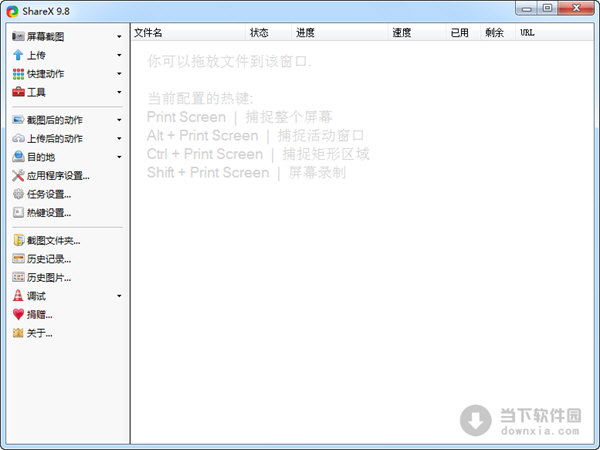
Task: Click the 历史记录 icon
Action: point(18,259)
